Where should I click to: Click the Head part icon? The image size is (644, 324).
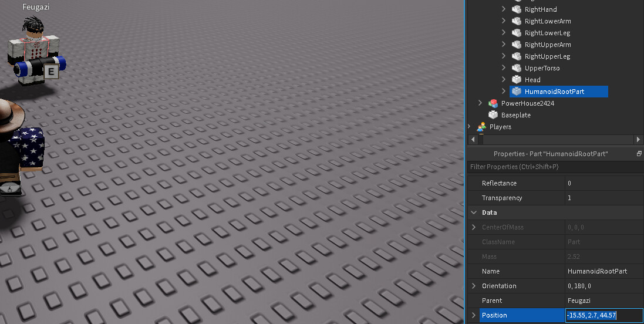(x=517, y=80)
